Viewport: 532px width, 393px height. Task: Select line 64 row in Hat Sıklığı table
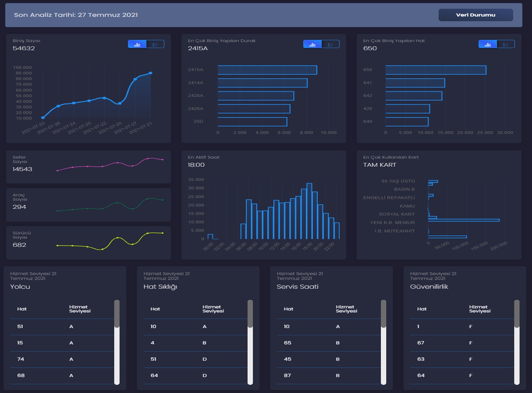(x=195, y=376)
